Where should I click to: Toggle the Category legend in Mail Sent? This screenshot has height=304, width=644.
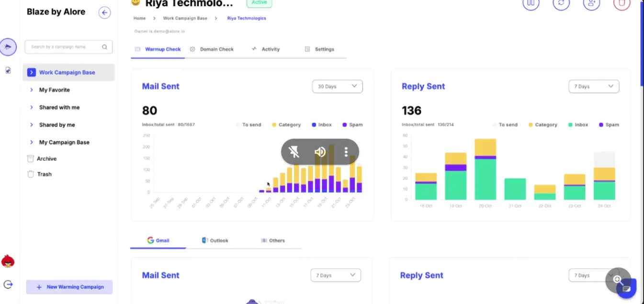(x=286, y=124)
